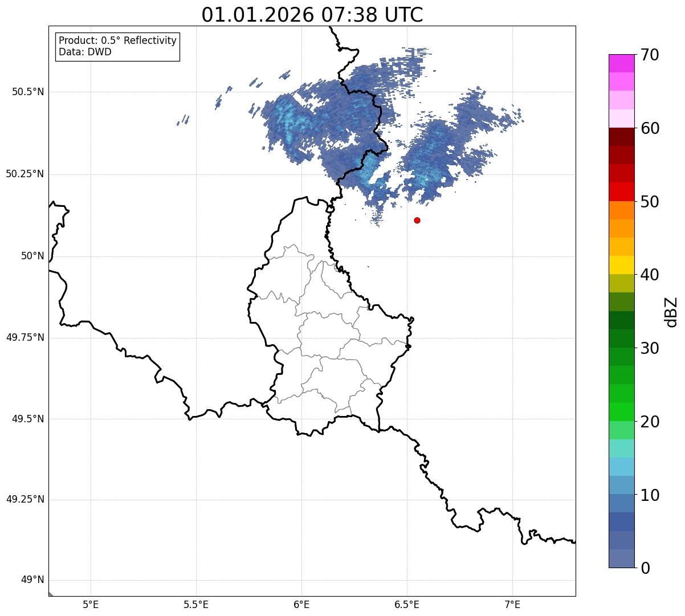Screen dimensions: 685x616
Task: Click the 10 colorbar tick label
Action: 649,495
